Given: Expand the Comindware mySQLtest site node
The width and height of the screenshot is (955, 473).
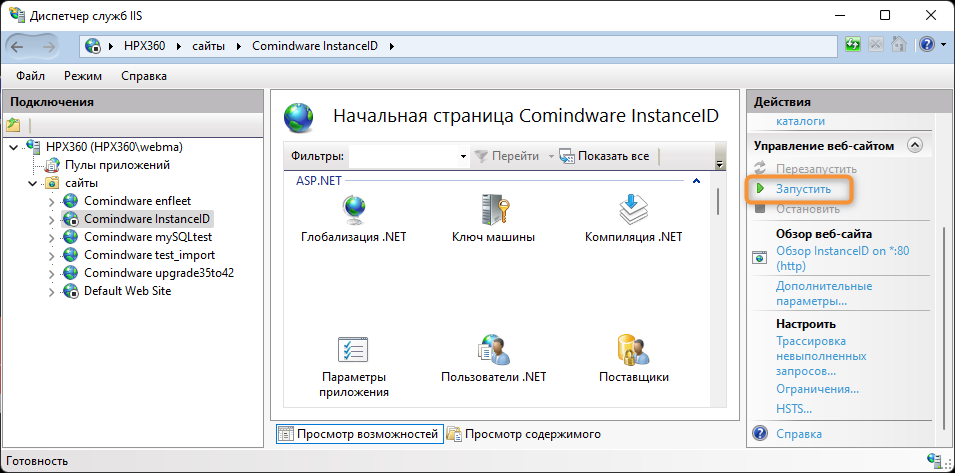Looking at the screenshot, I should 52,237.
